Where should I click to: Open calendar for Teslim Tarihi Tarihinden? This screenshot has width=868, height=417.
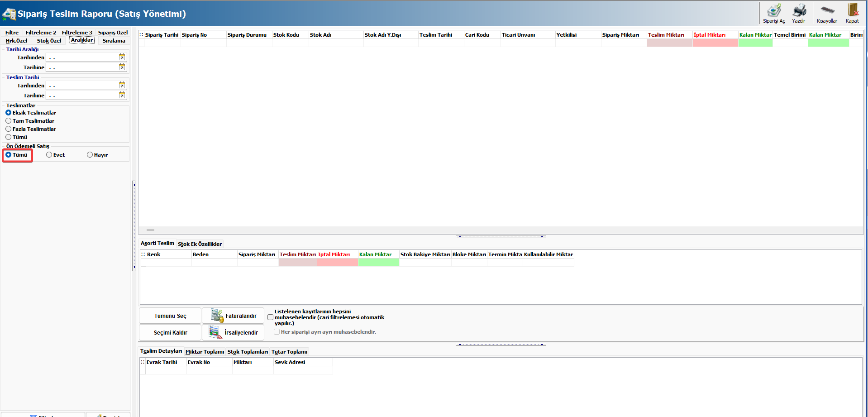click(x=122, y=85)
